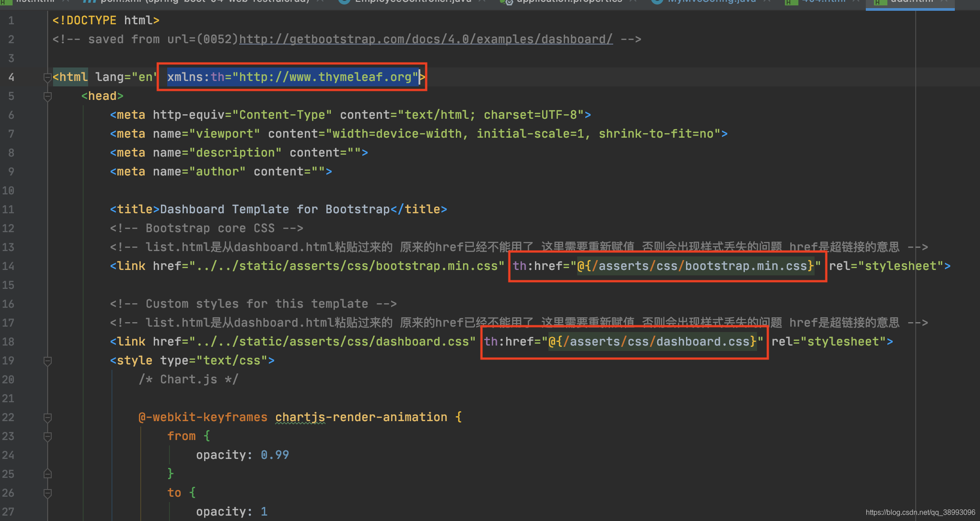This screenshot has height=521, width=980.
Task: Collapse the head tag fold on line 5
Action: (47, 96)
